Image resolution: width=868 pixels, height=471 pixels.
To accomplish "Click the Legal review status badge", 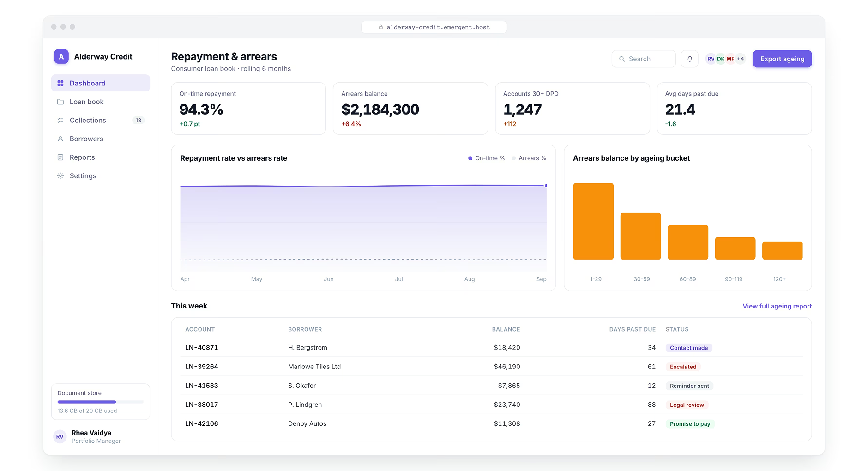I will pos(687,405).
